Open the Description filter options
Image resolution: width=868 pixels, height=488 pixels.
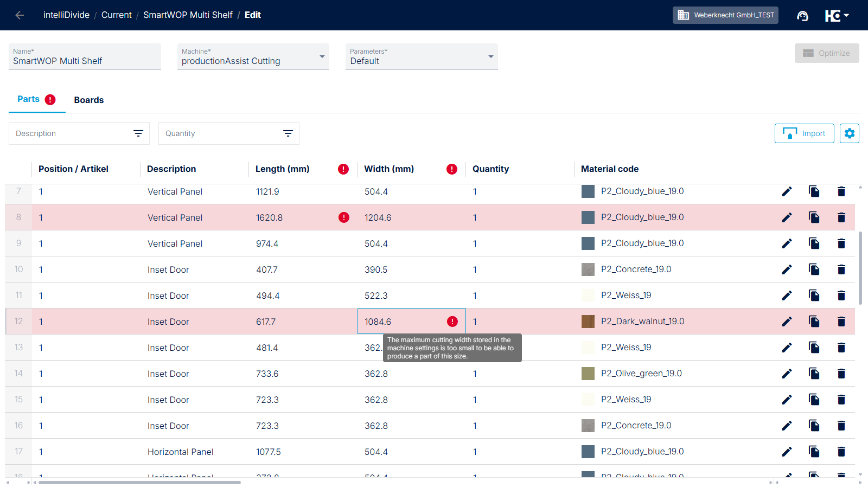pyautogui.click(x=138, y=133)
